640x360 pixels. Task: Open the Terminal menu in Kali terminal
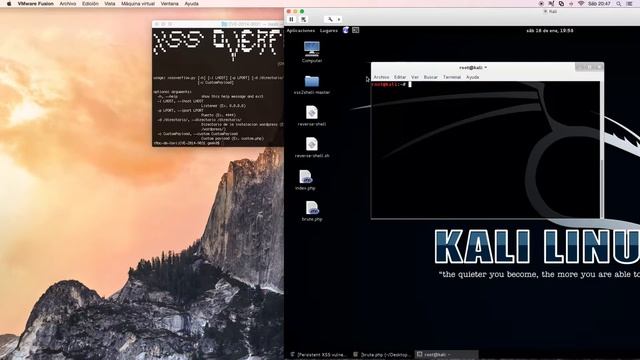(x=452, y=77)
